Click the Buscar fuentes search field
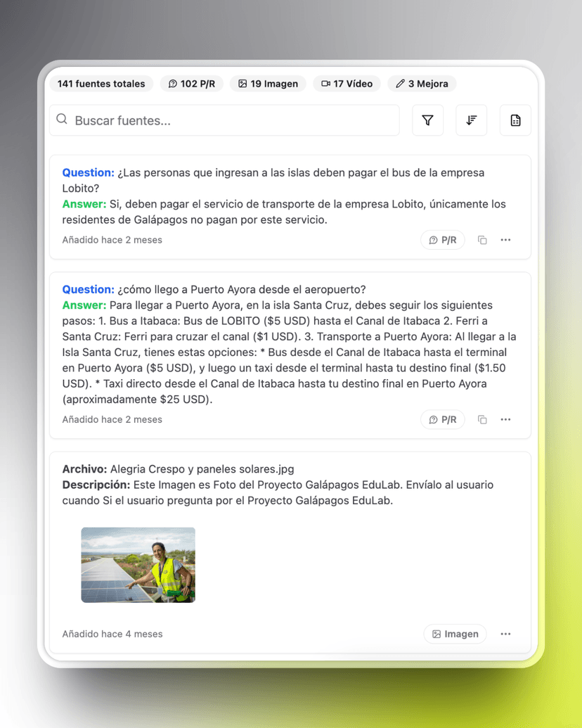Viewport: 582px width, 728px height. coord(232,120)
